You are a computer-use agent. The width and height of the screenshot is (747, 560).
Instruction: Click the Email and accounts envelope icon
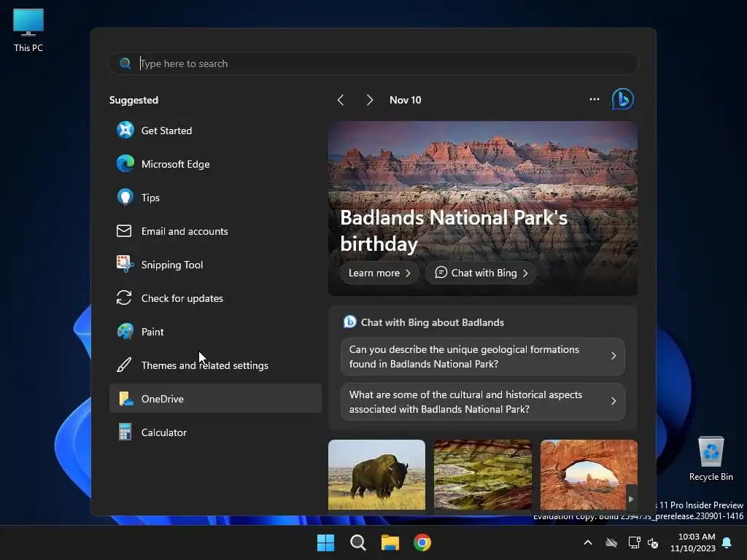(x=124, y=231)
